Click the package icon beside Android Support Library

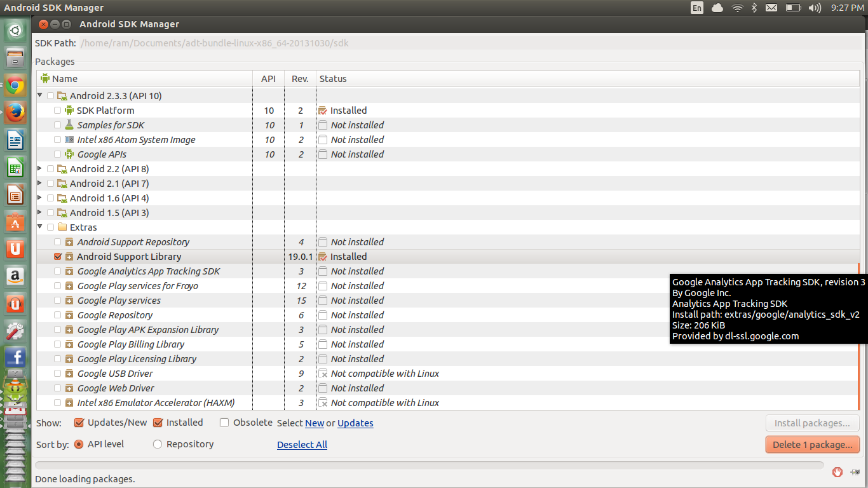click(x=68, y=256)
